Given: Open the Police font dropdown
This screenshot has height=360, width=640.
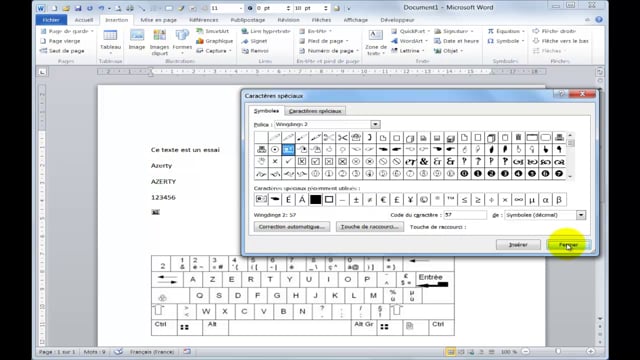Looking at the screenshot, I should coord(375,124).
